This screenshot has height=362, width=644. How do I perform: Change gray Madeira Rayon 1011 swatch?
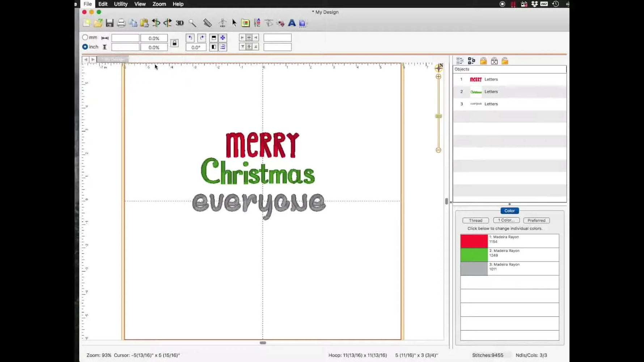click(x=474, y=268)
